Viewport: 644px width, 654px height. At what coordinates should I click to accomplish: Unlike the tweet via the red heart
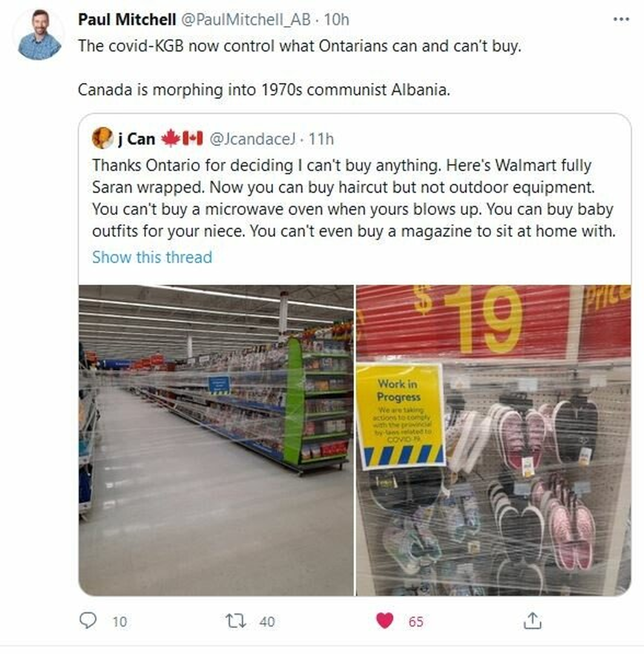pos(384,620)
